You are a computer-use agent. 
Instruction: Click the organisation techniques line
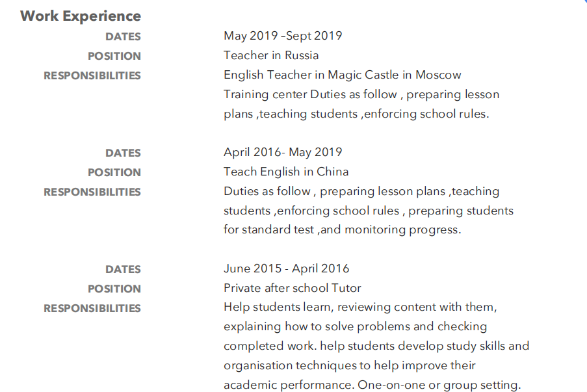point(349,365)
